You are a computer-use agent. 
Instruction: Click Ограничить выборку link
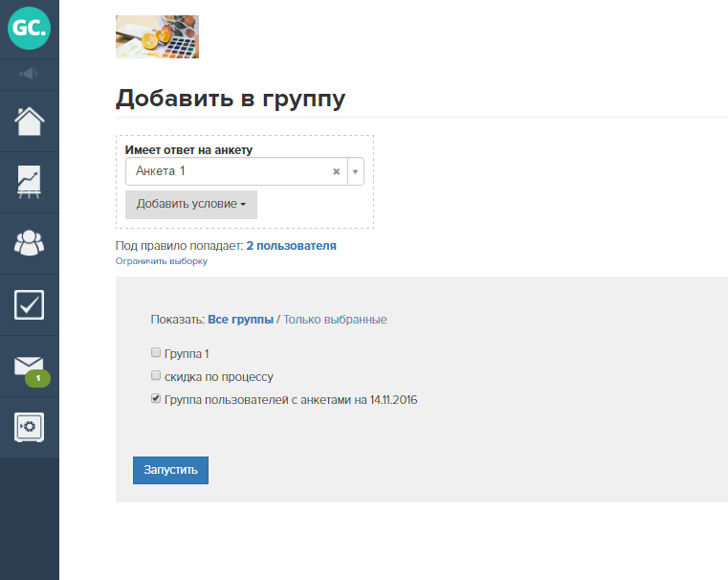pyautogui.click(x=162, y=261)
